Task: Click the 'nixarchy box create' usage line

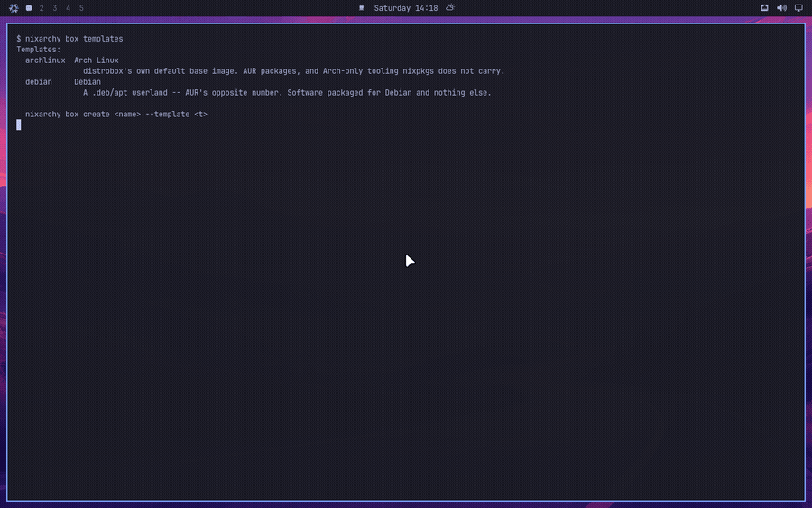Action: click(116, 115)
